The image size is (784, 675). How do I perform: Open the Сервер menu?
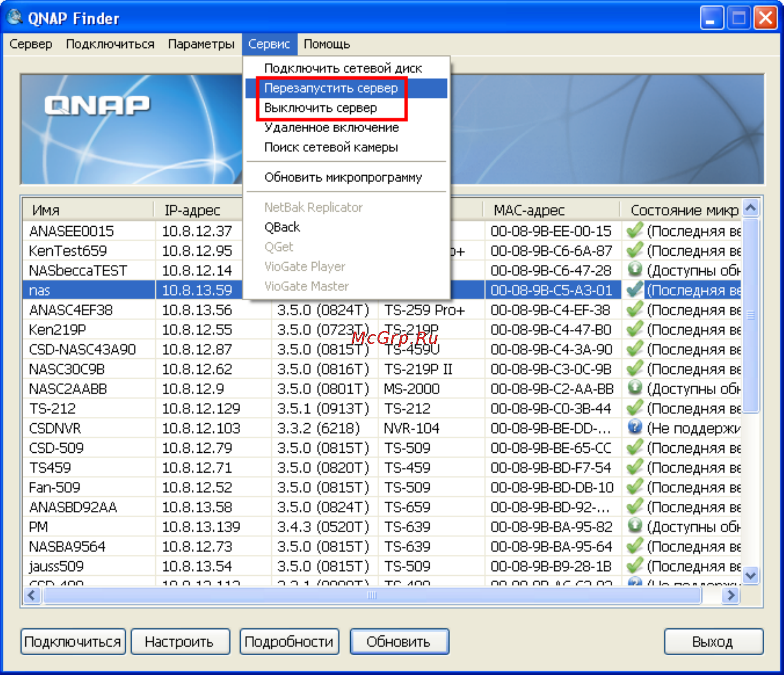(x=31, y=44)
